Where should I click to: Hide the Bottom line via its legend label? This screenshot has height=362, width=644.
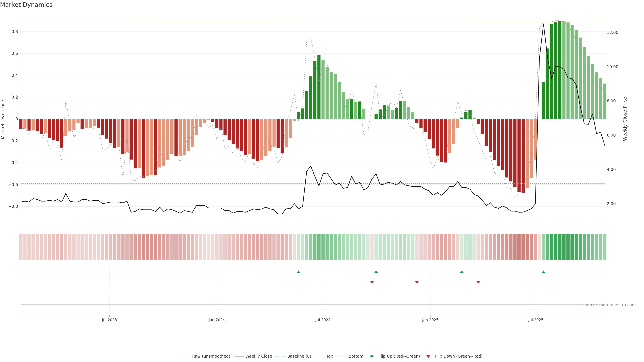(x=356, y=356)
